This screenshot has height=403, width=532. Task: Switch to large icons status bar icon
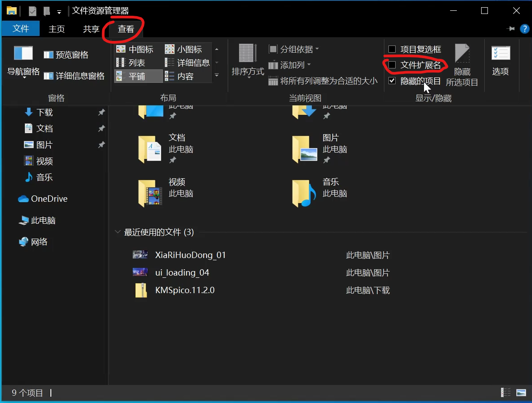point(521,393)
